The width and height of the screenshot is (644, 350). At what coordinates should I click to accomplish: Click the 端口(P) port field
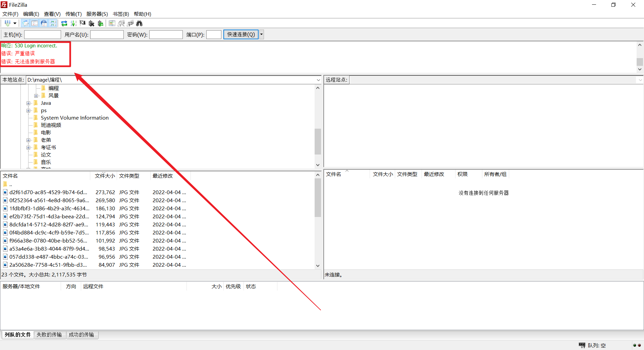click(214, 35)
